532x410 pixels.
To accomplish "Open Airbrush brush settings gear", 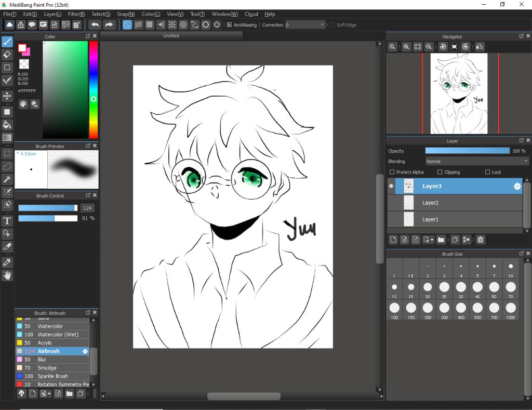I will coord(85,351).
